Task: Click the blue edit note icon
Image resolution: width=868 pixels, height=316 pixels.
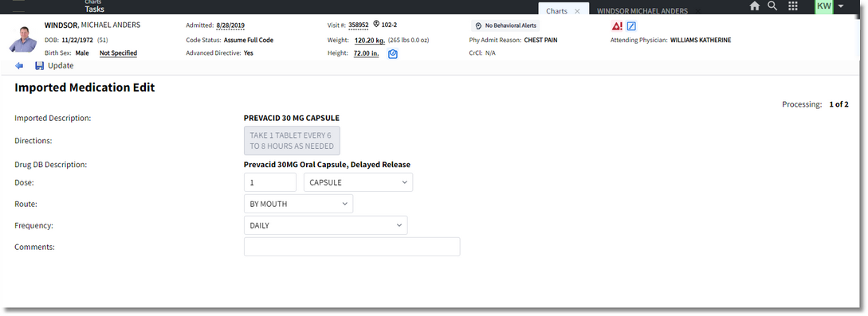Action: 631,26
